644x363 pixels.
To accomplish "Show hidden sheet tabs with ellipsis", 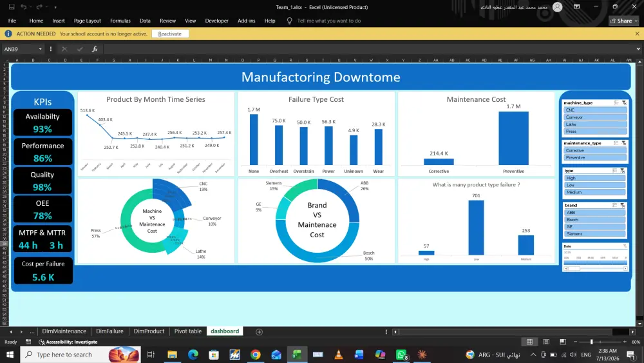I will pyautogui.click(x=32, y=331).
